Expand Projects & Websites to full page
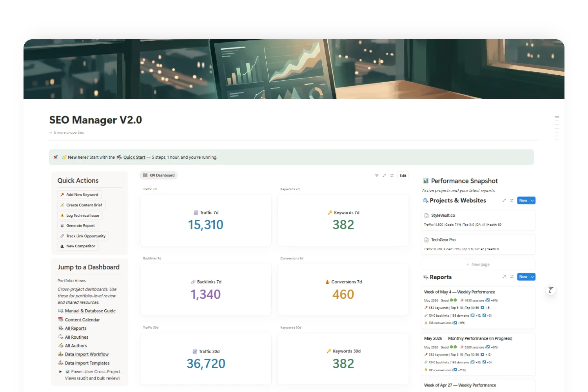This screenshot has height=392, width=588. tap(504, 200)
